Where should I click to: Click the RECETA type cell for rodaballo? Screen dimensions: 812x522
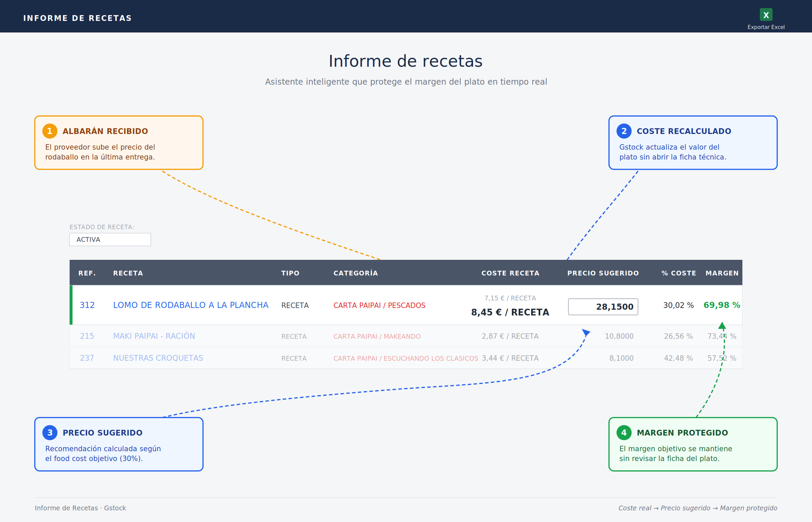pyautogui.click(x=295, y=305)
